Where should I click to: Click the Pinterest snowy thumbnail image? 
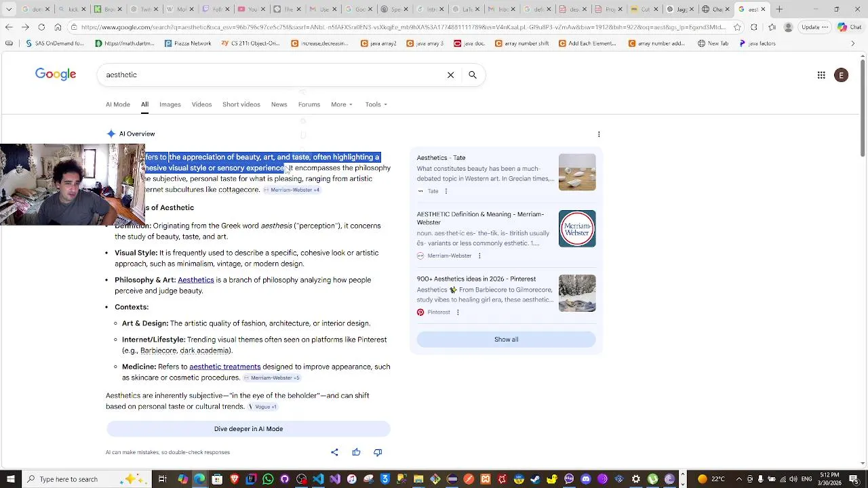click(577, 293)
